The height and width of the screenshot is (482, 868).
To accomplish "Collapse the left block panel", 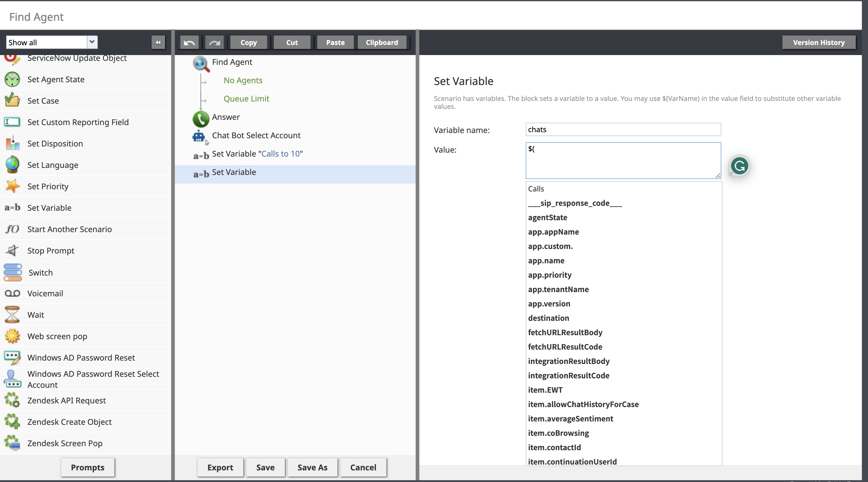I will click(158, 43).
